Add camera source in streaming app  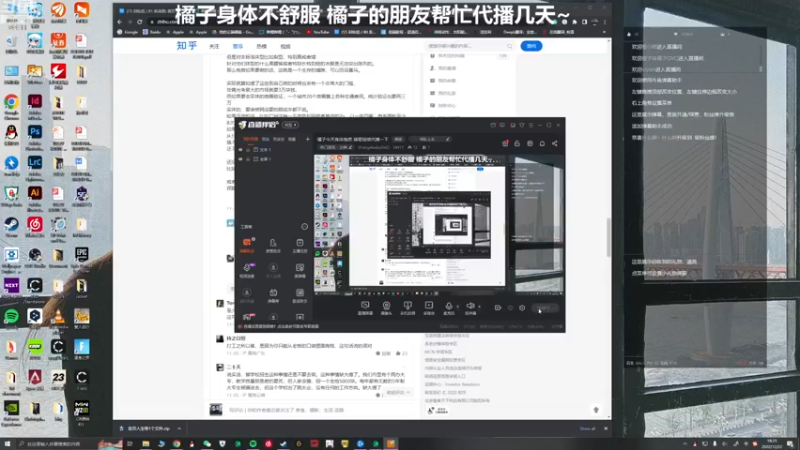tap(386, 307)
